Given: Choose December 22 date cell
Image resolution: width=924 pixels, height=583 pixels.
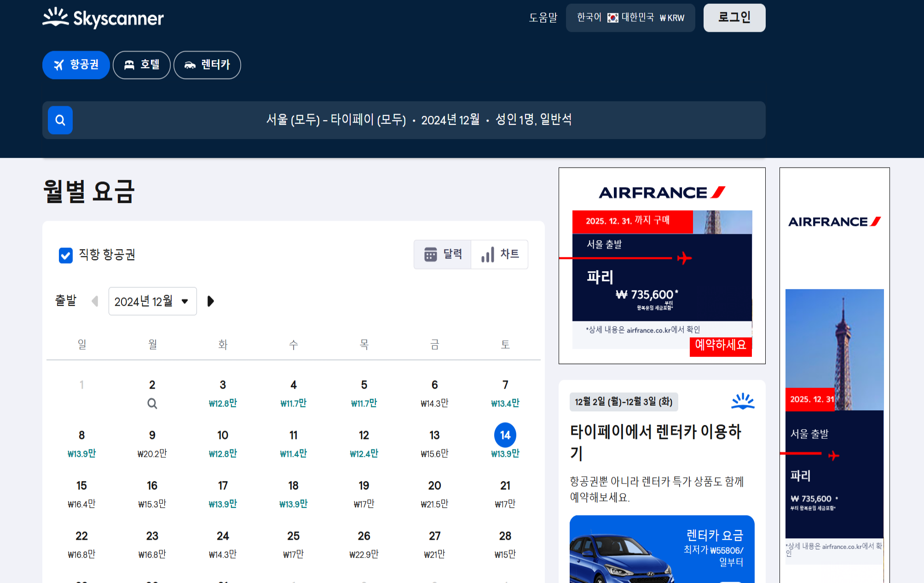Looking at the screenshot, I should (x=81, y=545).
